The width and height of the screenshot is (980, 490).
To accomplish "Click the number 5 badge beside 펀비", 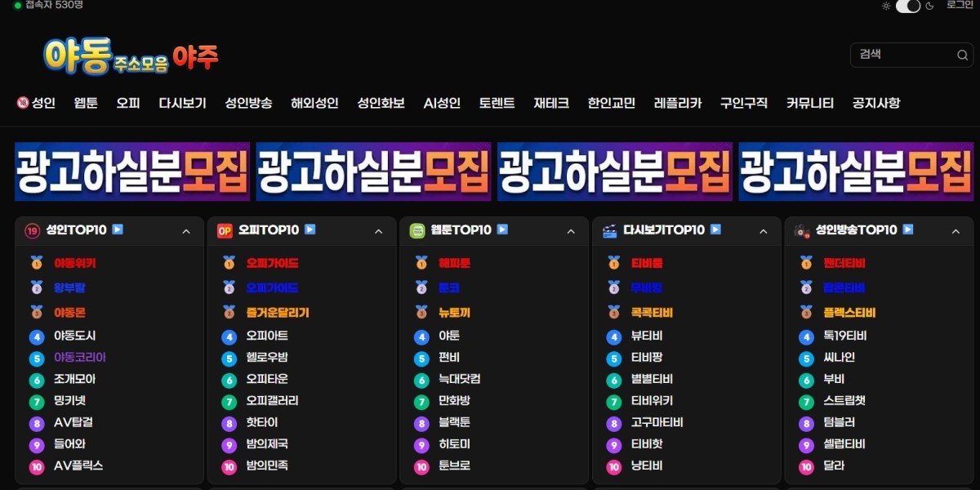I will (421, 359).
